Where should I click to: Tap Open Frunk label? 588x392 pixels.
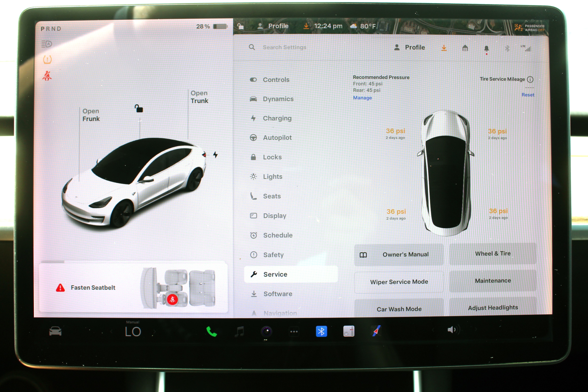91,115
